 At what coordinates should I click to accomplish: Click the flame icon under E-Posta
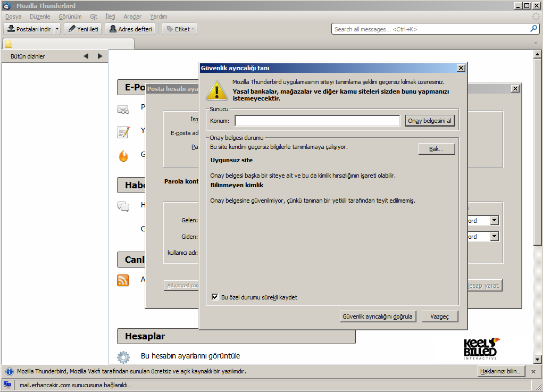click(123, 156)
